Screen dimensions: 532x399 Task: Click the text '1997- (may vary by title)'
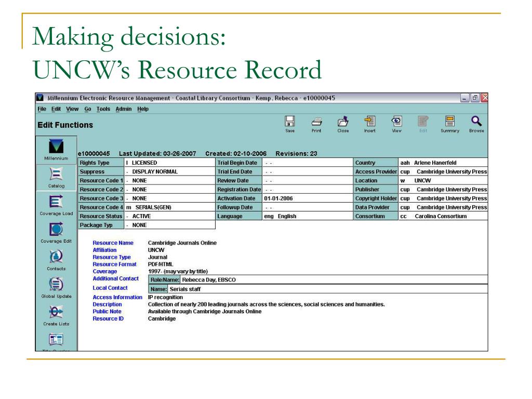pos(178,271)
